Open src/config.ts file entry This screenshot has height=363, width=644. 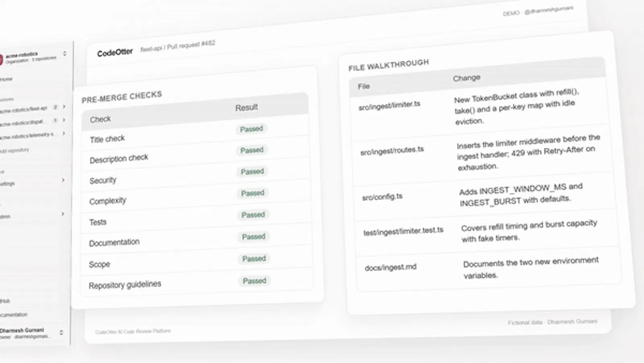(382, 197)
